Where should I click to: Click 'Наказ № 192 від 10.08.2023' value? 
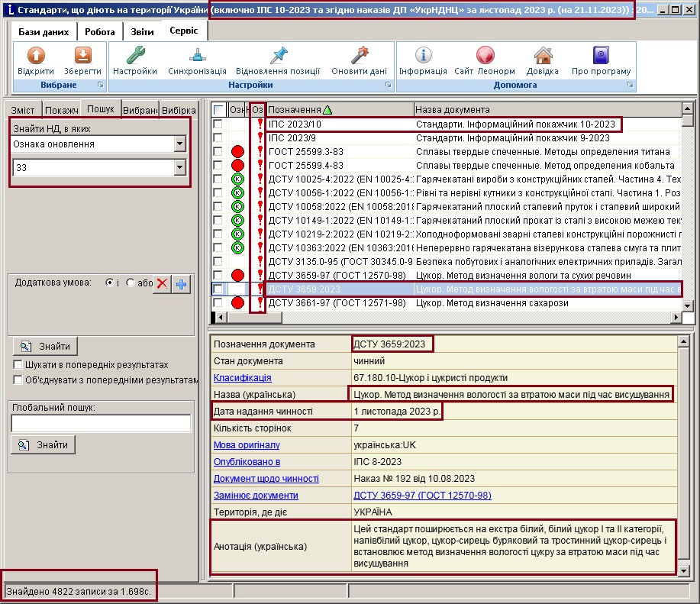(x=414, y=479)
